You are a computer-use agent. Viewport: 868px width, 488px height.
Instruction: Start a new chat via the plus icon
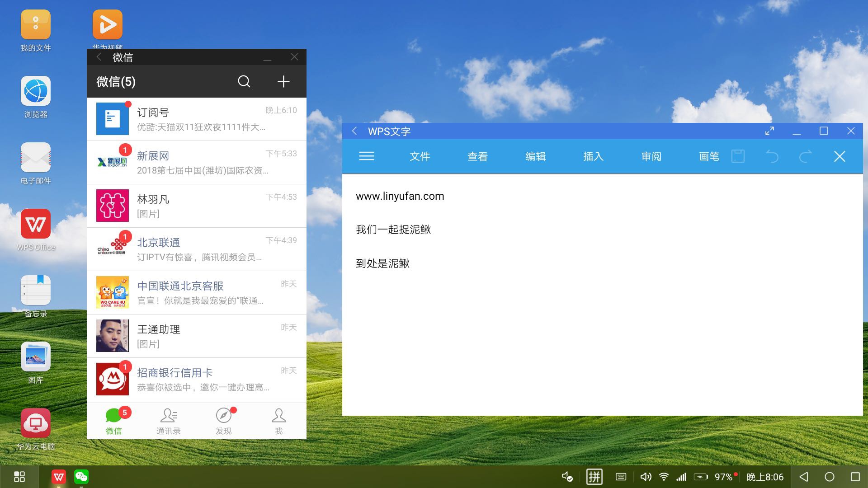[283, 82]
